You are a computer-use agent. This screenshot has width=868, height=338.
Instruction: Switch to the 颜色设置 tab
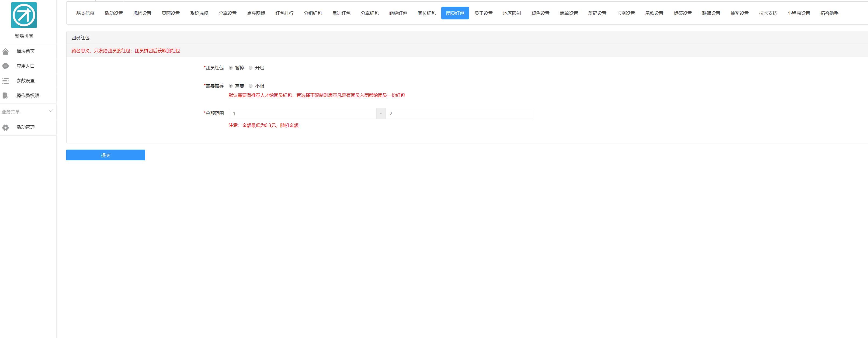click(540, 13)
